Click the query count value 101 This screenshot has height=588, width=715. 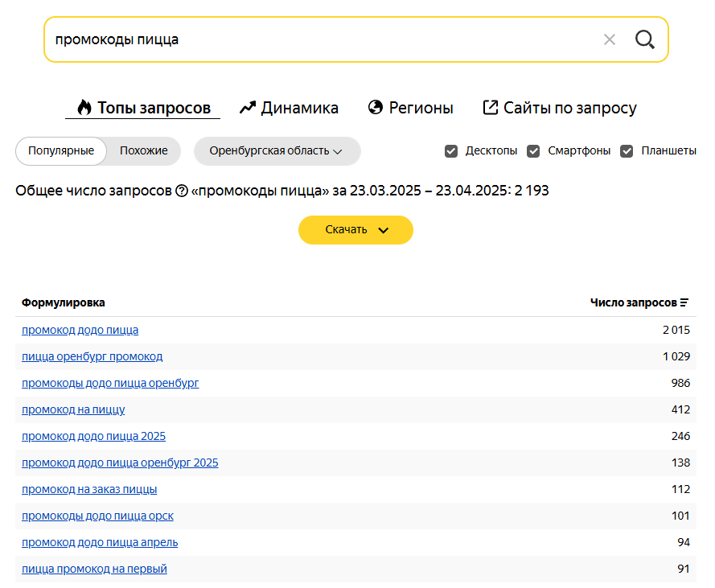coord(680,516)
